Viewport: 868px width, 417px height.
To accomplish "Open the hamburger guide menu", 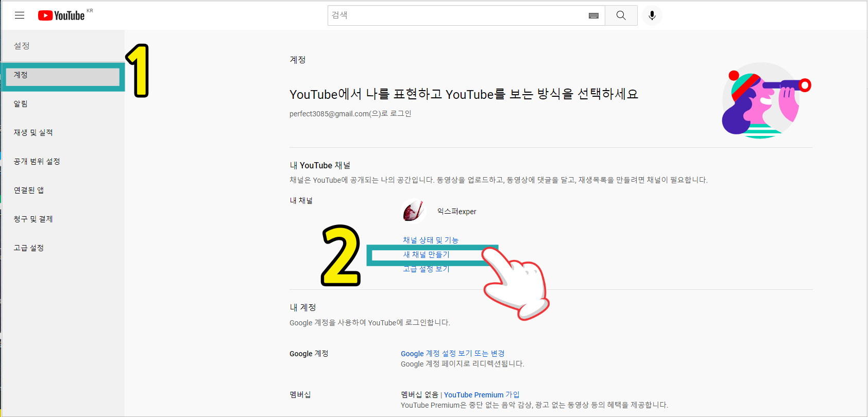I will click(20, 15).
